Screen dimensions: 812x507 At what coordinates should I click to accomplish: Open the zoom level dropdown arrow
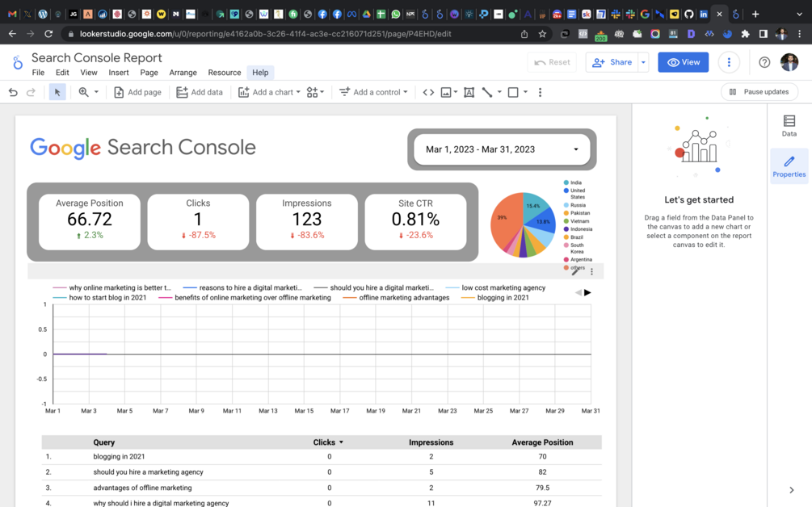[96, 92]
